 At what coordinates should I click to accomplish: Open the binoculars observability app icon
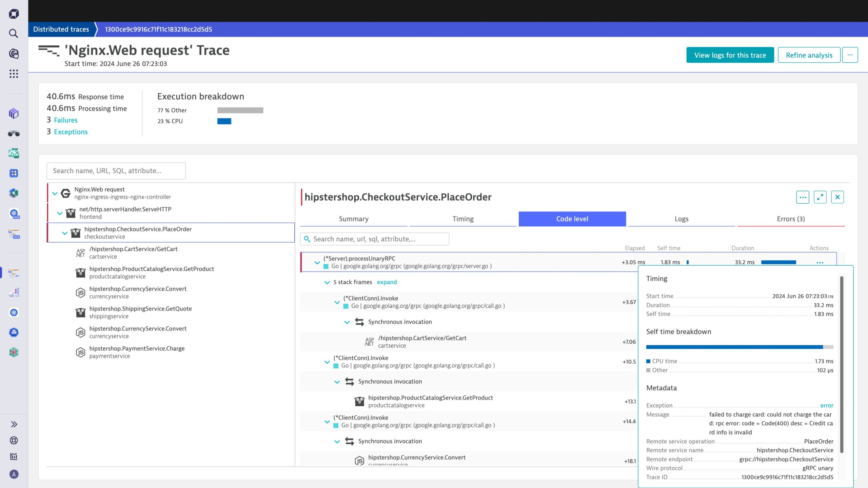tap(13, 133)
